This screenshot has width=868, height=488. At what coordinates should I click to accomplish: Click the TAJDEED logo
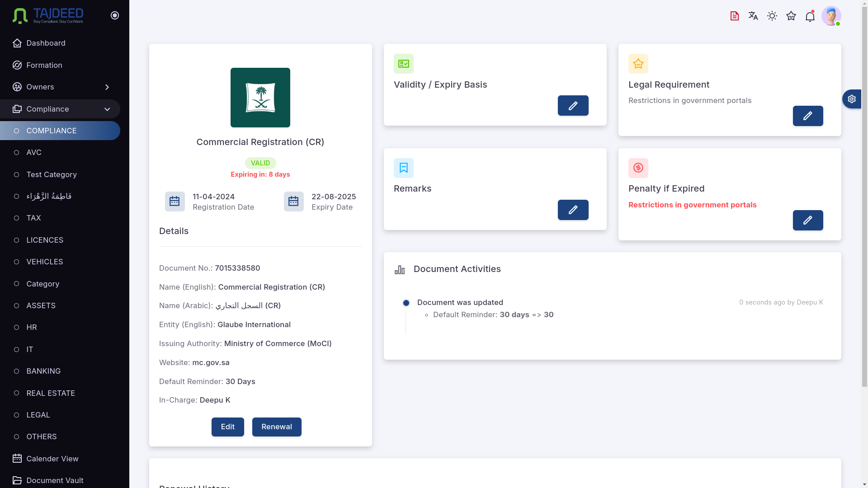pos(47,15)
